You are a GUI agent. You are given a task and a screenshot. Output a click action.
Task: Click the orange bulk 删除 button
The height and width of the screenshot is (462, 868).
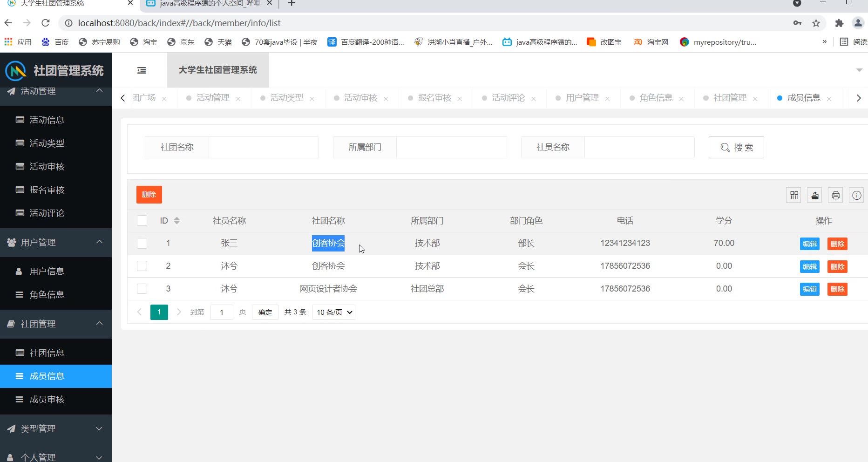[x=149, y=195]
